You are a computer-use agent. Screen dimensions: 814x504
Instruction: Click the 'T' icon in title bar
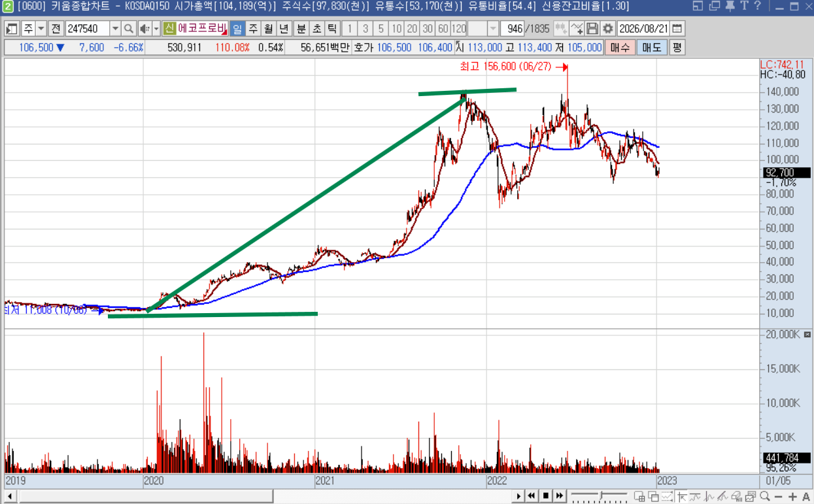(745, 7)
